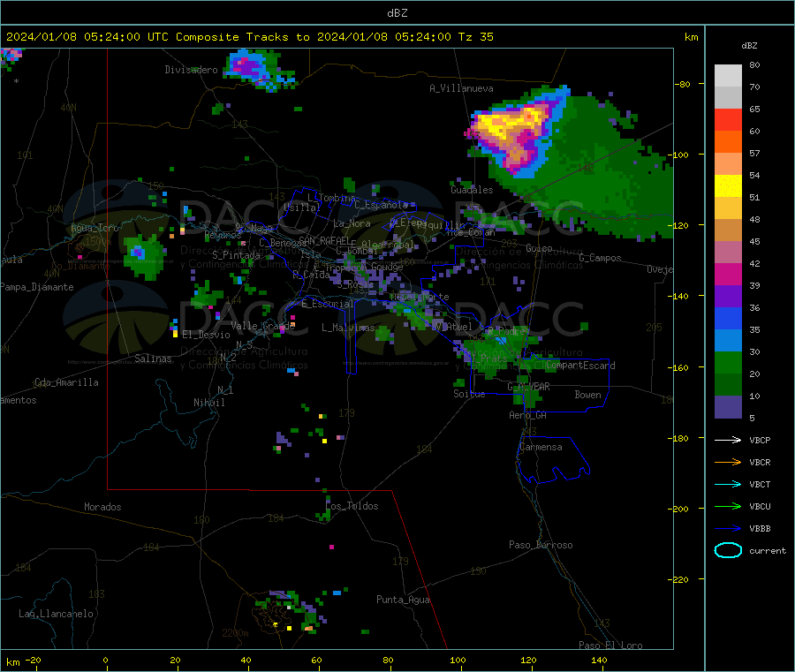Click the Paso_Barroso place label
The height and width of the screenshot is (672, 795).
point(541,545)
